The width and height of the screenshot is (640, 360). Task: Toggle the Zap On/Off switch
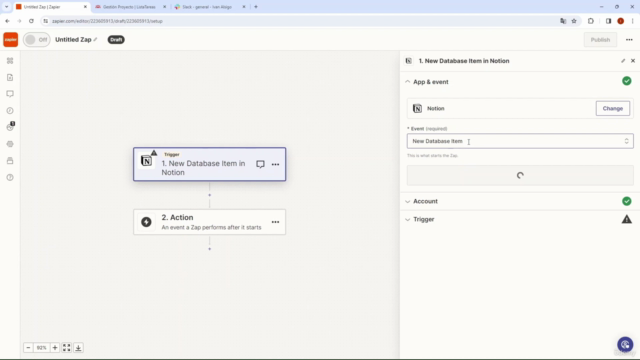36,40
